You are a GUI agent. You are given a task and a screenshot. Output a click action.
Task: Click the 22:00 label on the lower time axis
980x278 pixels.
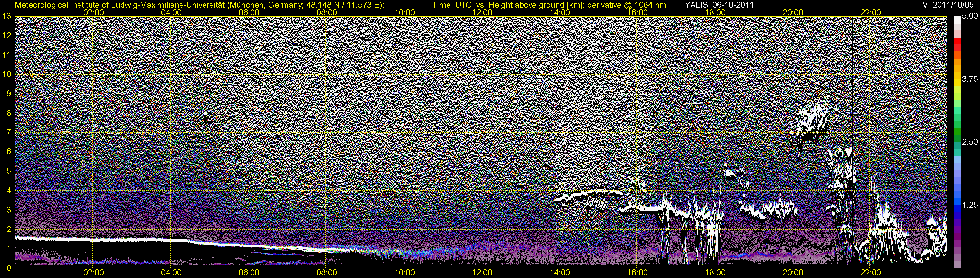871,273
